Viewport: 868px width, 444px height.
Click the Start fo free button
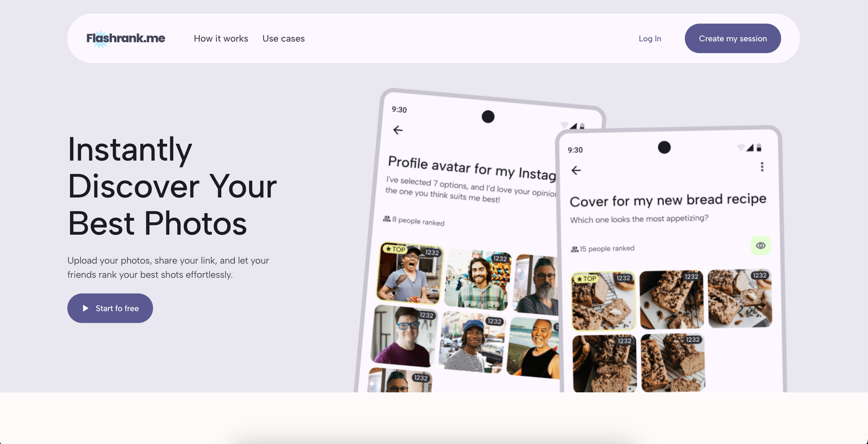coord(110,308)
